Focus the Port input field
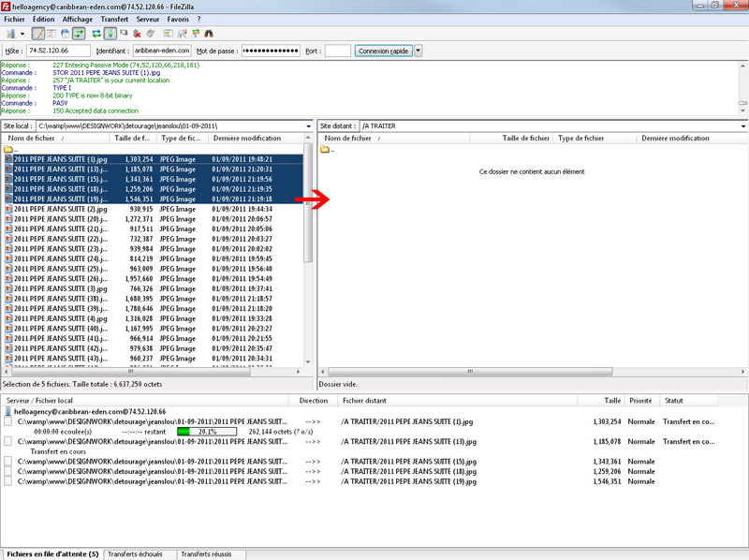The height and width of the screenshot is (560, 749). tap(338, 51)
